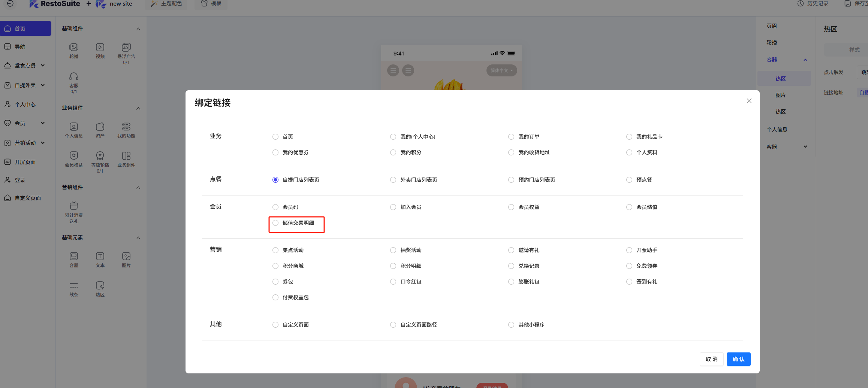The height and width of the screenshot is (388, 868).
Task: Select the 自提门店列表页 radio option
Action: pyautogui.click(x=275, y=180)
